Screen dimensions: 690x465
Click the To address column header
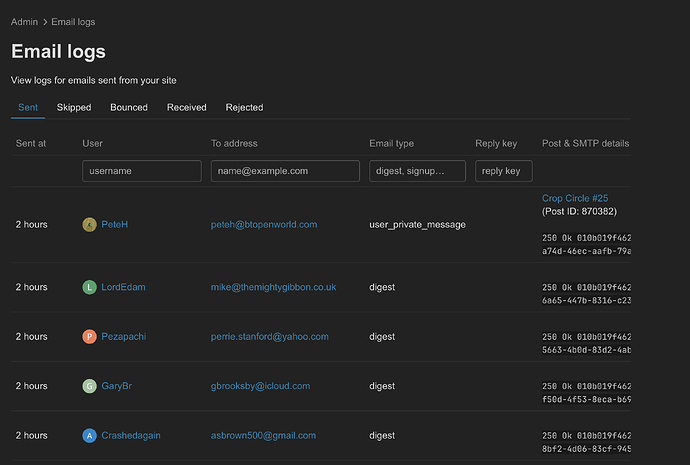(234, 143)
